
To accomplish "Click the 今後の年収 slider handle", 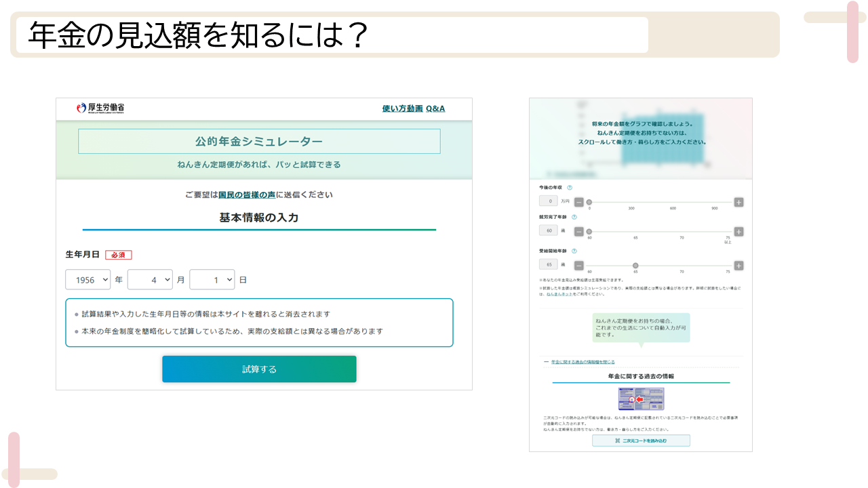I will (x=589, y=202).
